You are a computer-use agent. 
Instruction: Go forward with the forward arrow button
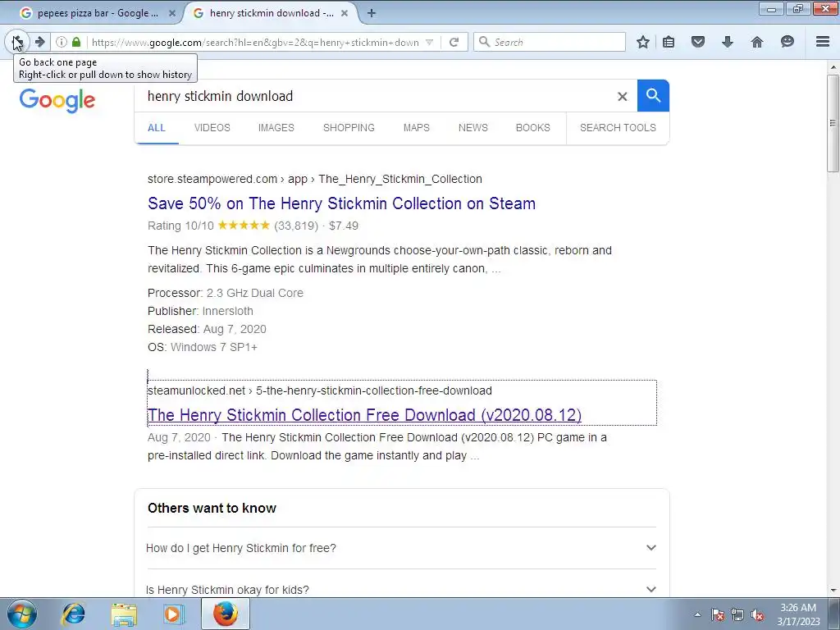pos(39,42)
